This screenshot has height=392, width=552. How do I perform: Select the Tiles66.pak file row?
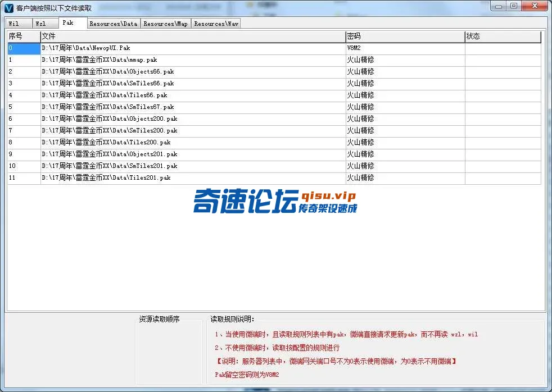[274, 95]
